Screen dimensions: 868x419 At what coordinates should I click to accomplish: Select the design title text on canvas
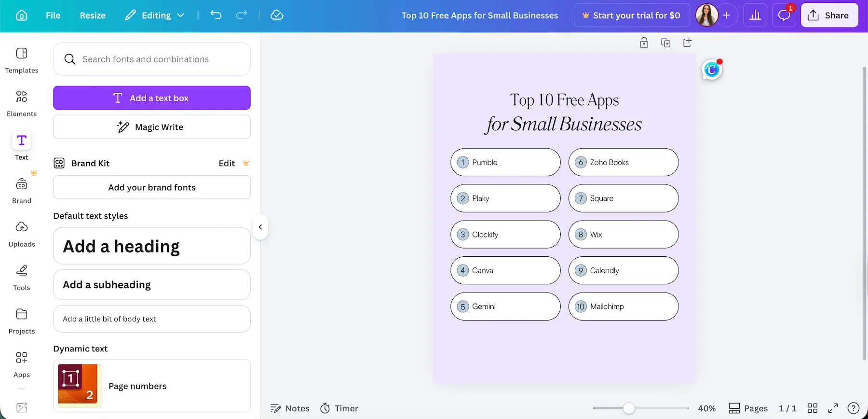pyautogui.click(x=564, y=112)
